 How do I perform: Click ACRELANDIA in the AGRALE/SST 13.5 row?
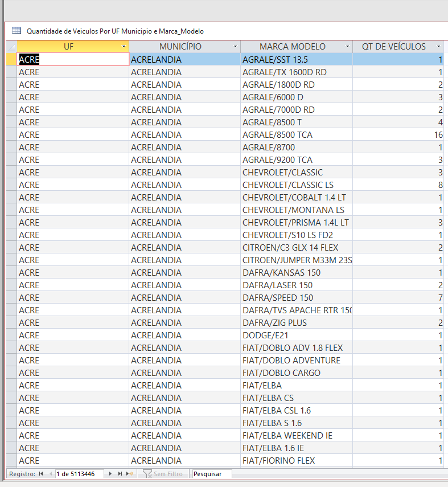coord(185,59)
